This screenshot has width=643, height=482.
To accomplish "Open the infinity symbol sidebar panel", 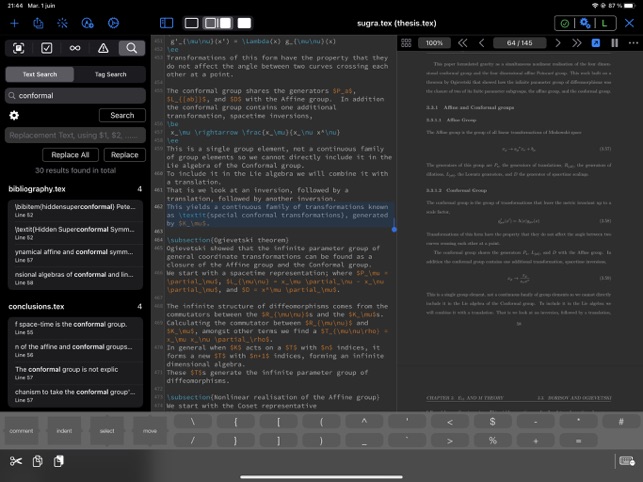I will click(x=75, y=48).
